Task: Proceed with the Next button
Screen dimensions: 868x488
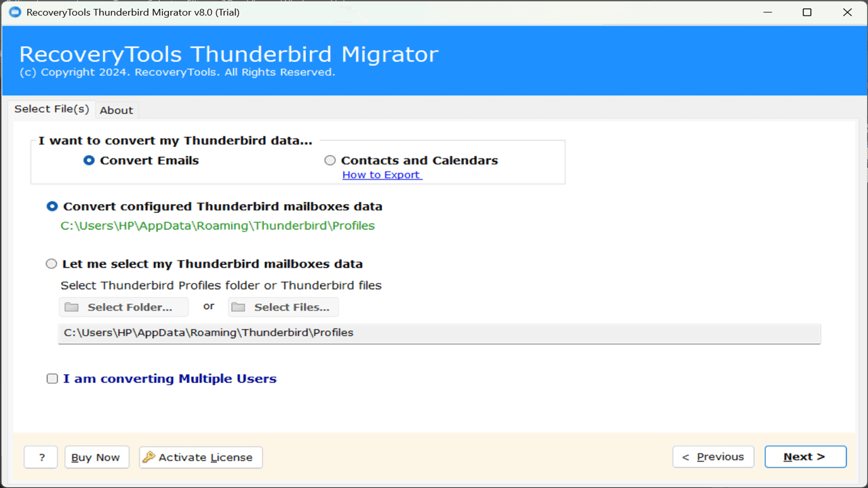Action: [806, 457]
